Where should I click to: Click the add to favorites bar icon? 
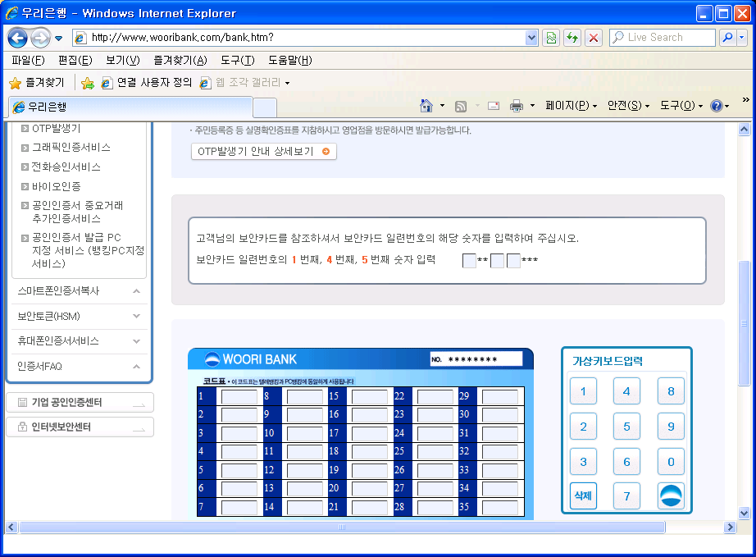tap(88, 83)
